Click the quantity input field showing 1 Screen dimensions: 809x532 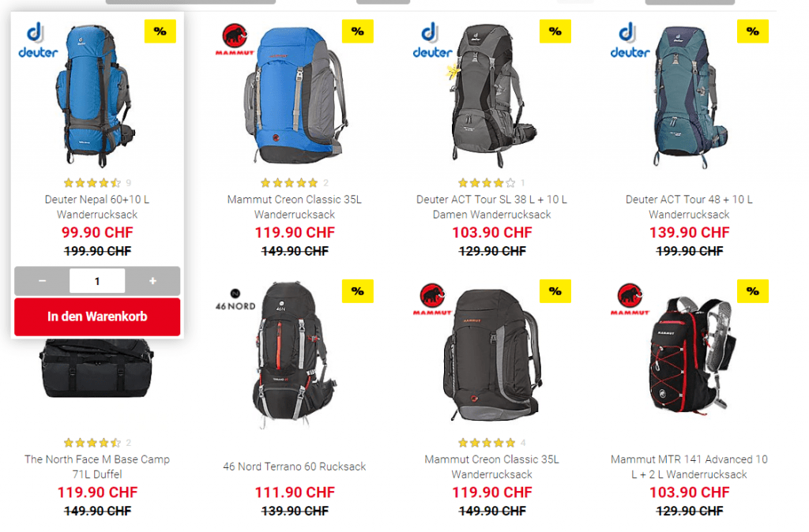pyautogui.click(x=97, y=281)
